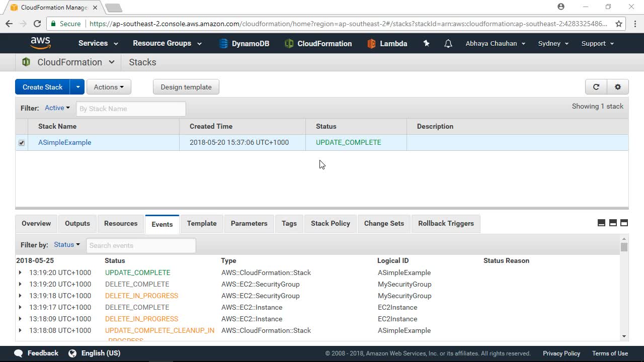Screen dimensions: 644x362
Task: Bookmark this page with star icon
Action: [x=619, y=24]
